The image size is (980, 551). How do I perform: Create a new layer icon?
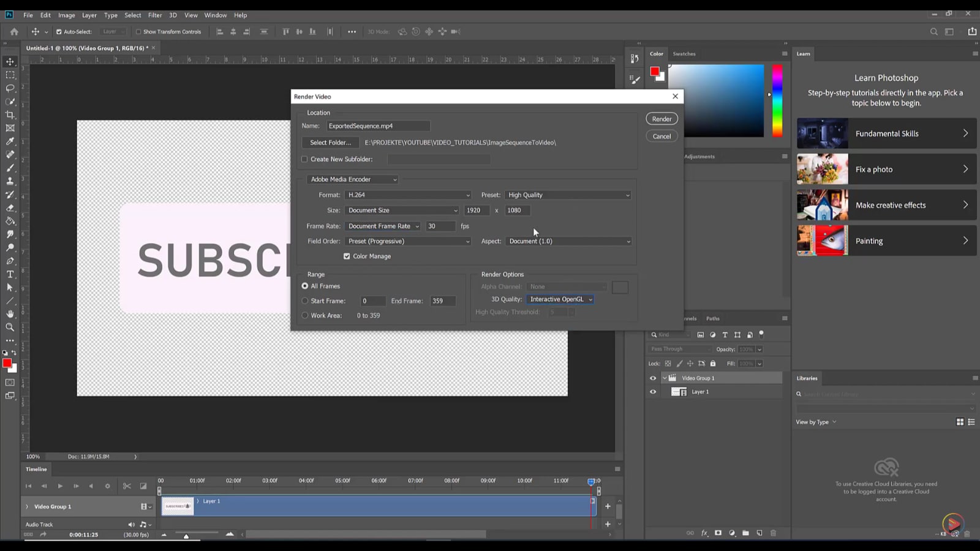tap(759, 533)
